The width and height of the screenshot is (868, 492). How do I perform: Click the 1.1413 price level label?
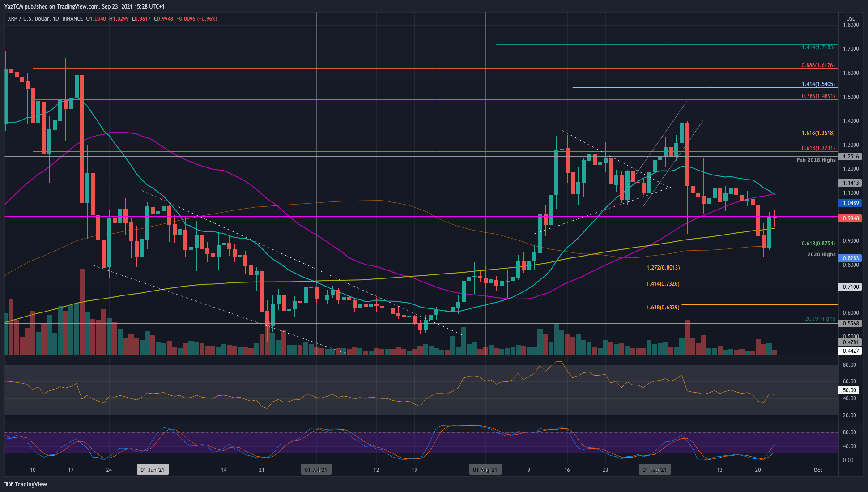(x=851, y=183)
